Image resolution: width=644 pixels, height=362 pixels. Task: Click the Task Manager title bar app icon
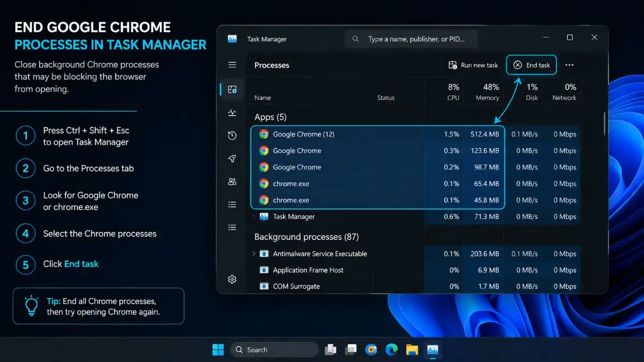click(232, 39)
